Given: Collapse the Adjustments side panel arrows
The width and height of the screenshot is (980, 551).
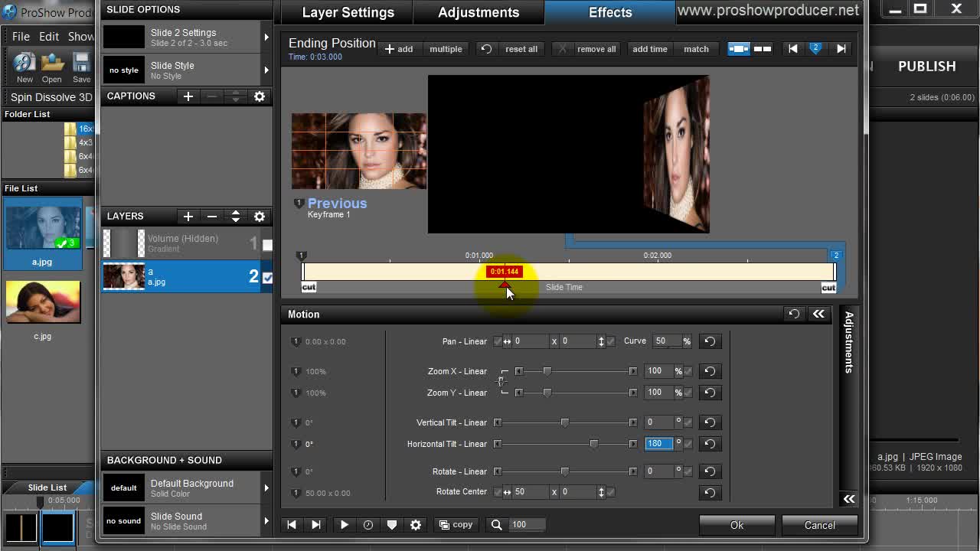Looking at the screenshot, I should pos(849,499).
